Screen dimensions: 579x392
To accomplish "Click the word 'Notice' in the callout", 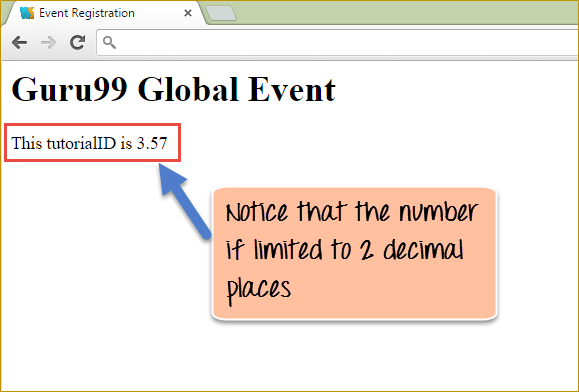I will click(257, 212).
